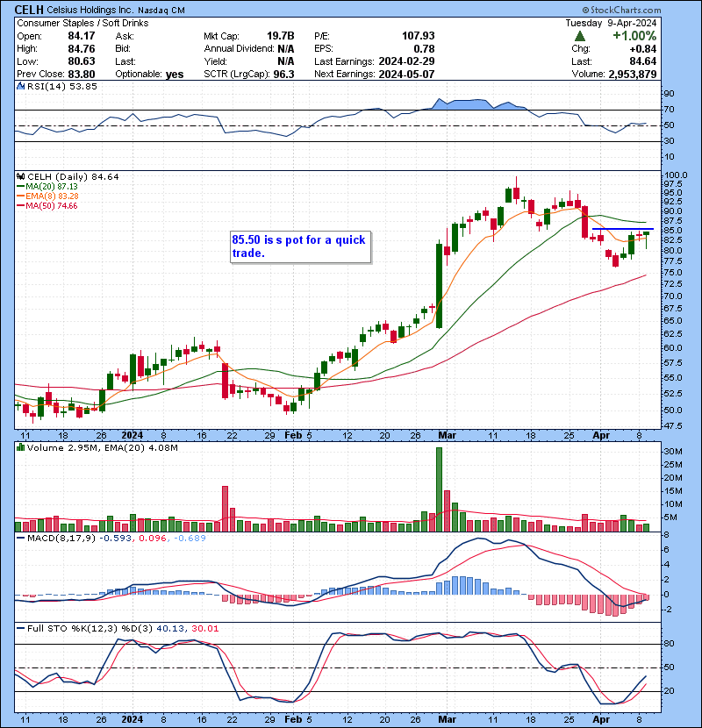Click the EPS value 0.78
702x728 pixels.
[424, 49]
